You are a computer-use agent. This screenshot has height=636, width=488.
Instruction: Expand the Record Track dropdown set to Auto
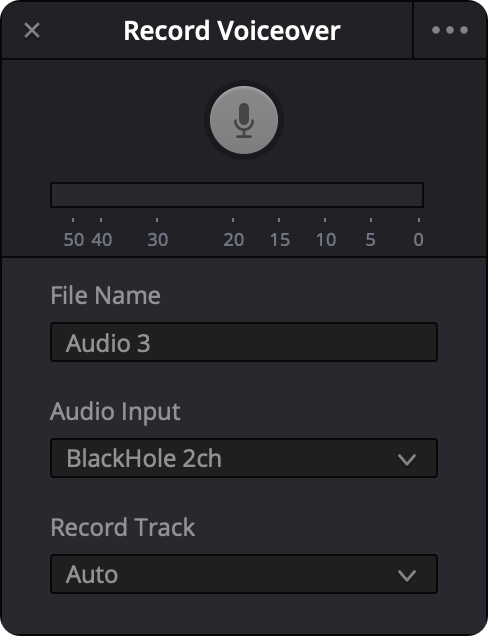click(244, 574)
